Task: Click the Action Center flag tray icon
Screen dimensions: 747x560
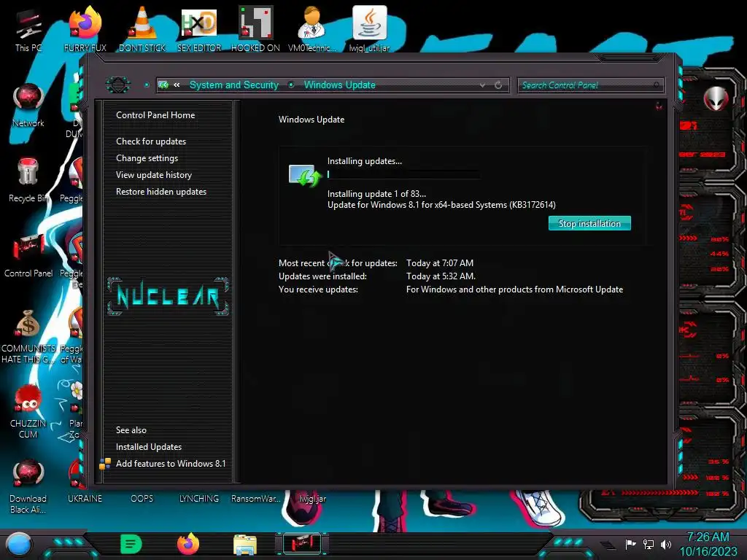Action: pyautogui.click(x=630, y=544)
